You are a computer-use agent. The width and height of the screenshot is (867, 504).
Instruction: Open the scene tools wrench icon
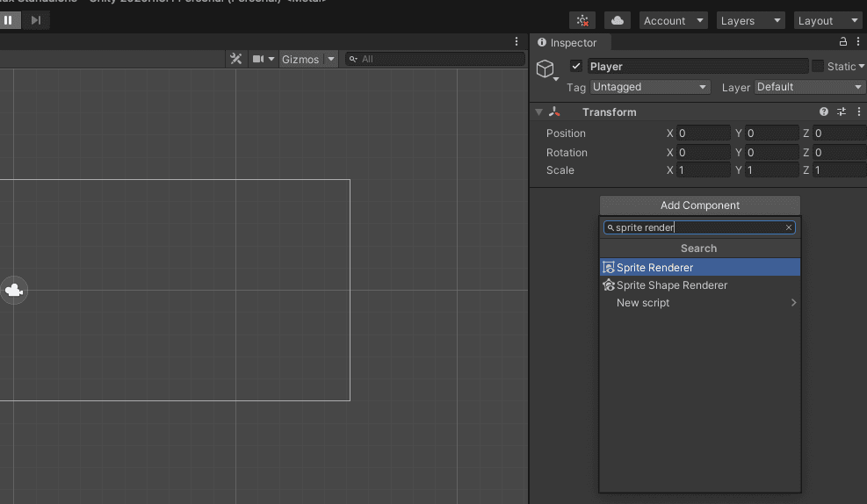click(235, 59)
